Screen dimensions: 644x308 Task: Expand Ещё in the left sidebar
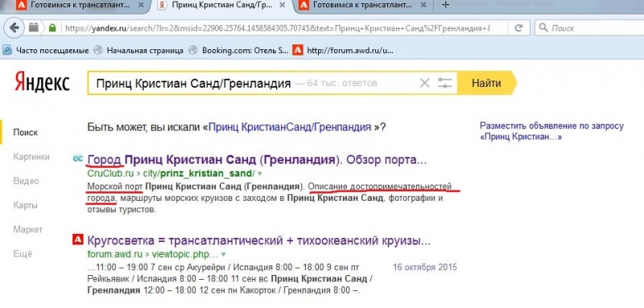(23, 254)
